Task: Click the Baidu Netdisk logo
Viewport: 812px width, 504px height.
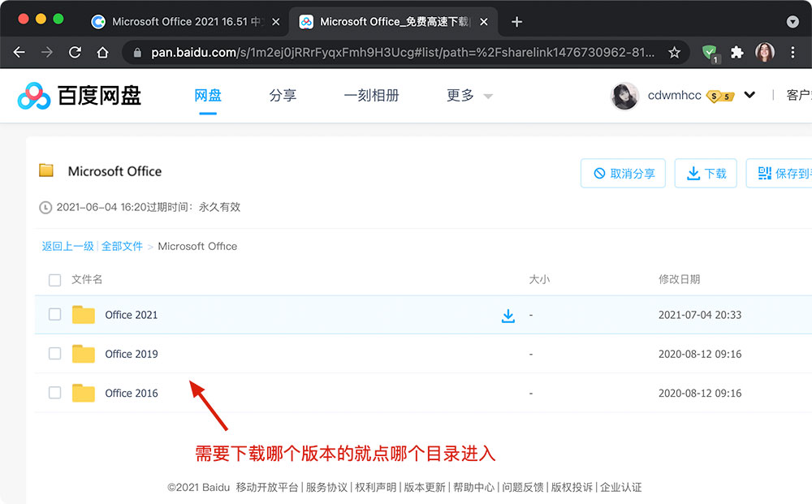Action: point(80,96)
